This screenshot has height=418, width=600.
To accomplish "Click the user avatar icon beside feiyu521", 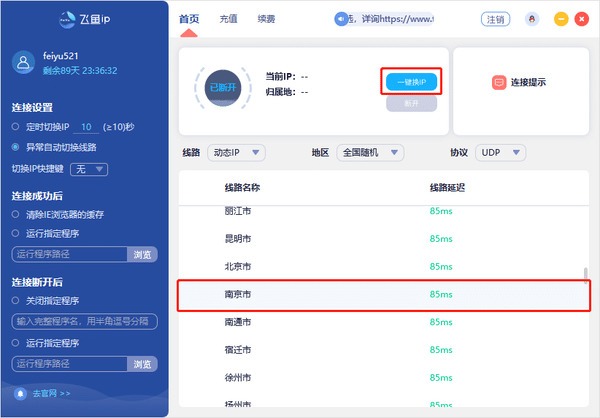I will click(23, 62).
